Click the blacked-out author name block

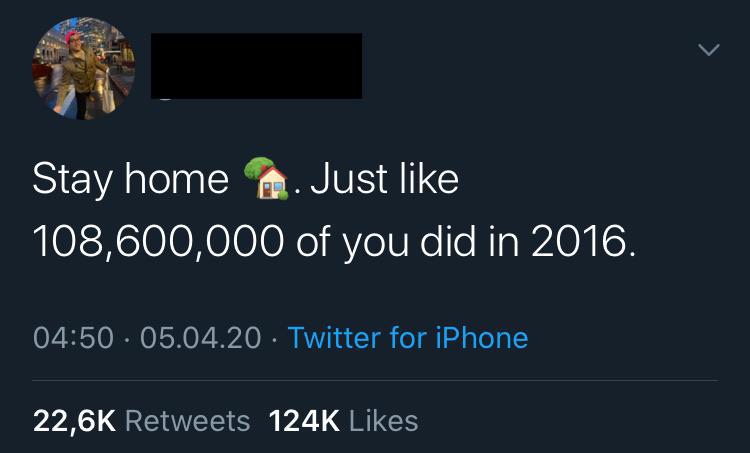point(256,66)
